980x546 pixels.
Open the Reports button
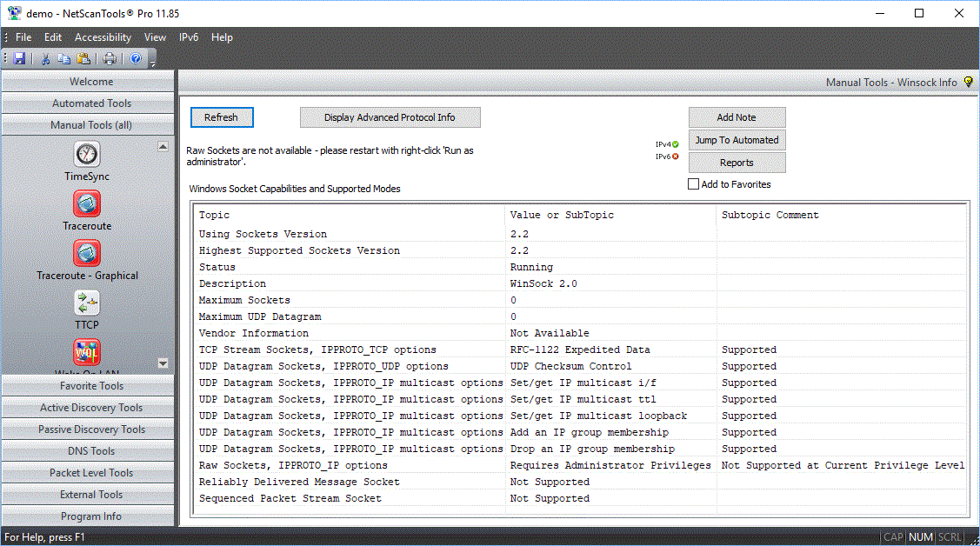pos(737,163)
